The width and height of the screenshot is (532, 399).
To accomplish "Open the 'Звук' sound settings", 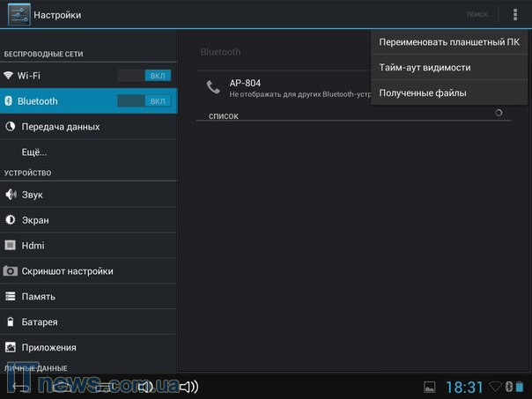I will (x=32, y=195).
